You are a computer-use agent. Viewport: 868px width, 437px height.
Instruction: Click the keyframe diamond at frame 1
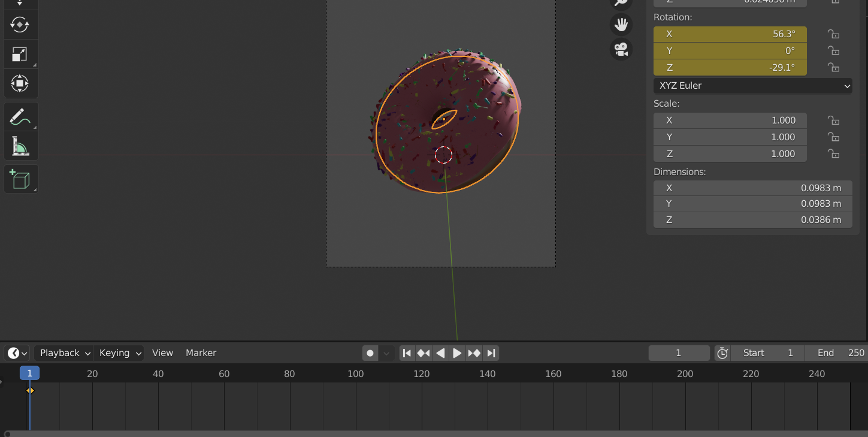(x=30, y=391)
